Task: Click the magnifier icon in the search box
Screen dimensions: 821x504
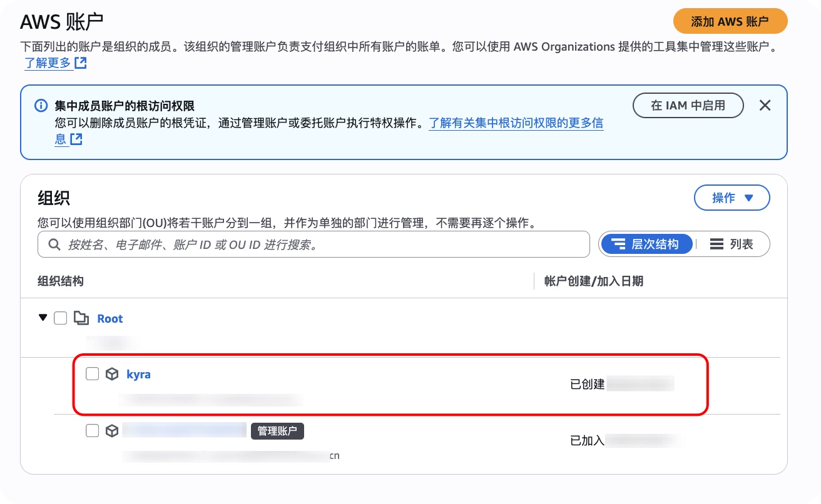Action: click(x=55, y=244)
